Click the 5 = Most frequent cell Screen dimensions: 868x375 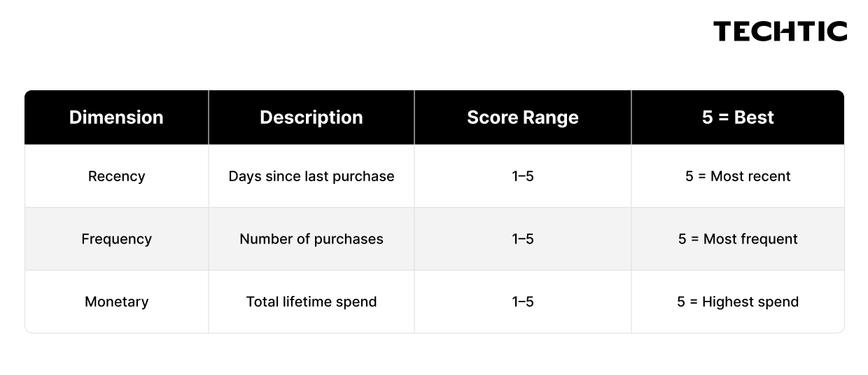(x=738, y=239)
